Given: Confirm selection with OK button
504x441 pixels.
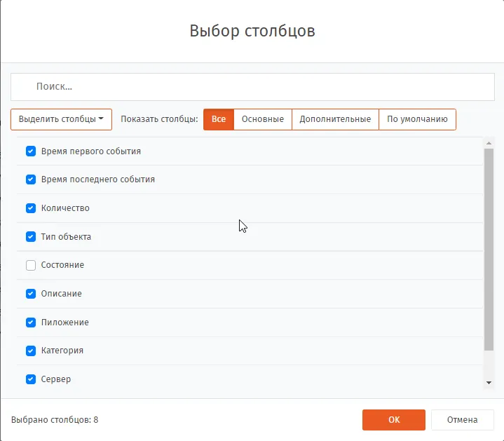Looking at the screenshot, I should pos(394,420).
